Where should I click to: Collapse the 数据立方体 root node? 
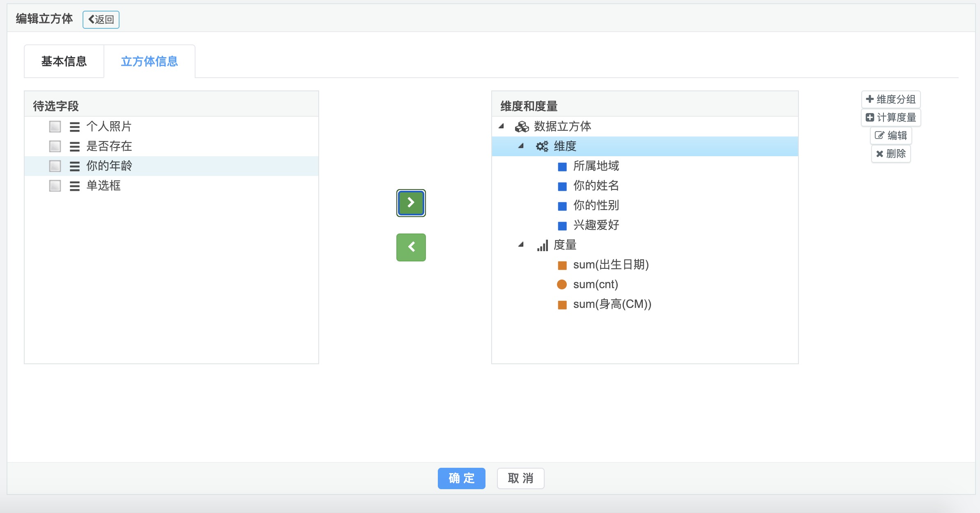pyautogui.click(x=502, y=126)
